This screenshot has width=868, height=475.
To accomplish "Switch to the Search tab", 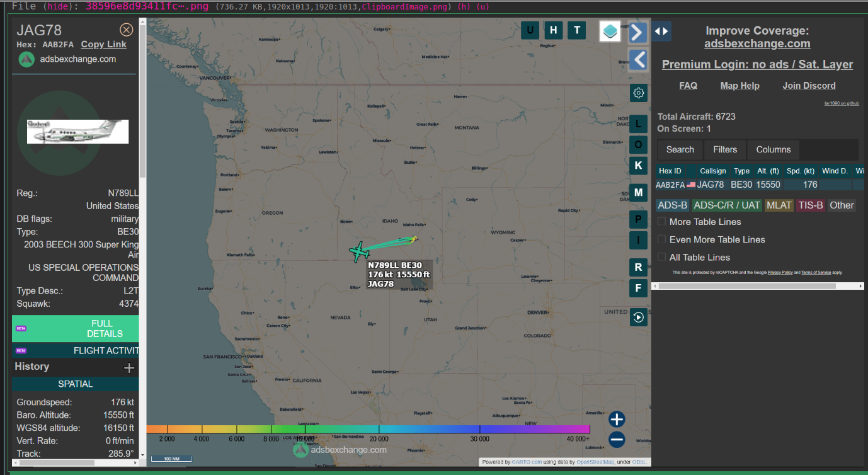I will click(680, 149).
